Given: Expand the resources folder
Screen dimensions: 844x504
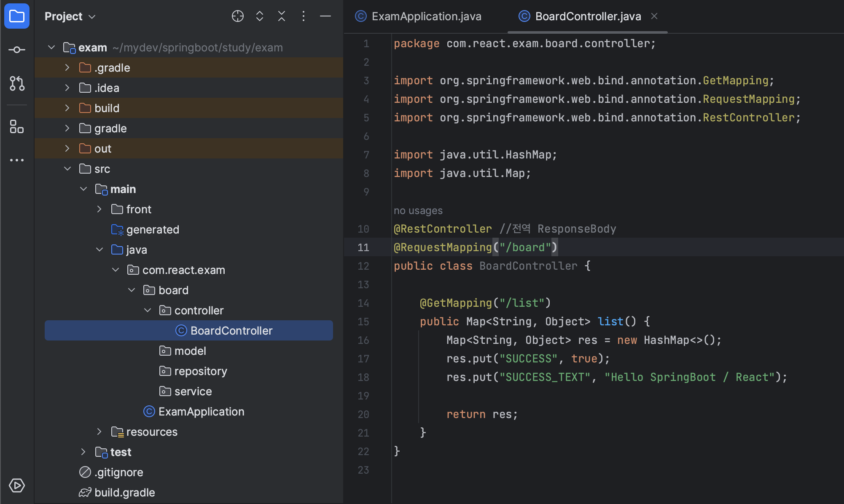Looking at the screenshot, I should (x=99, y=432).
